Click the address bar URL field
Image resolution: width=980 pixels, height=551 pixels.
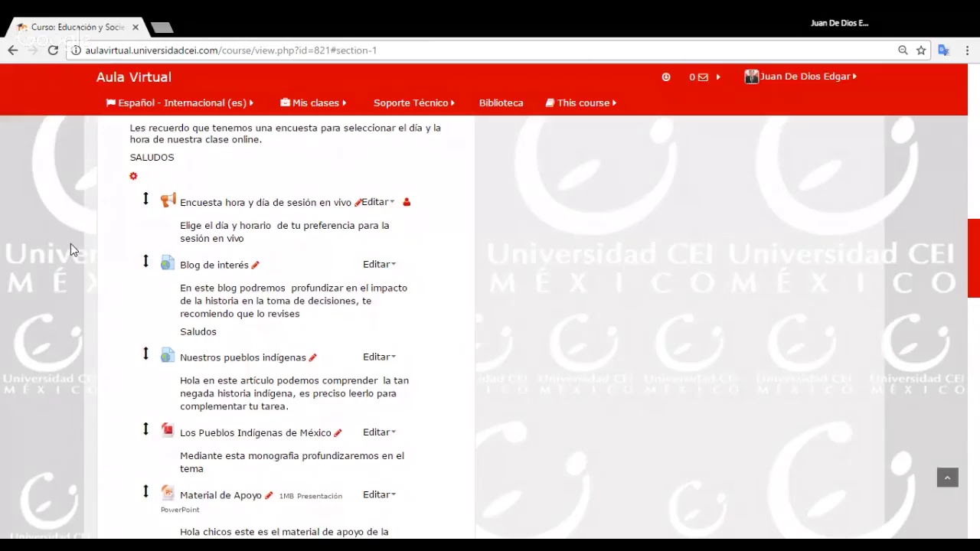tap(490, 50)
